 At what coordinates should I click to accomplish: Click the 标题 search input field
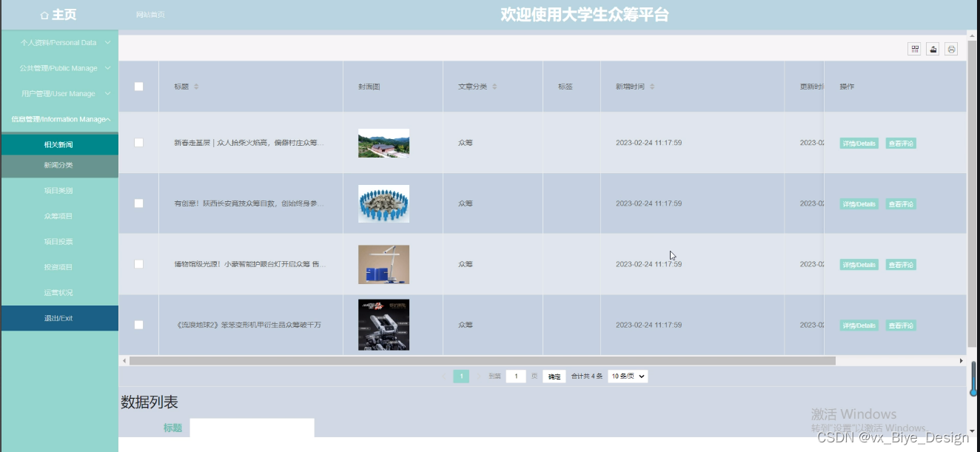click(x=252, y=428)
